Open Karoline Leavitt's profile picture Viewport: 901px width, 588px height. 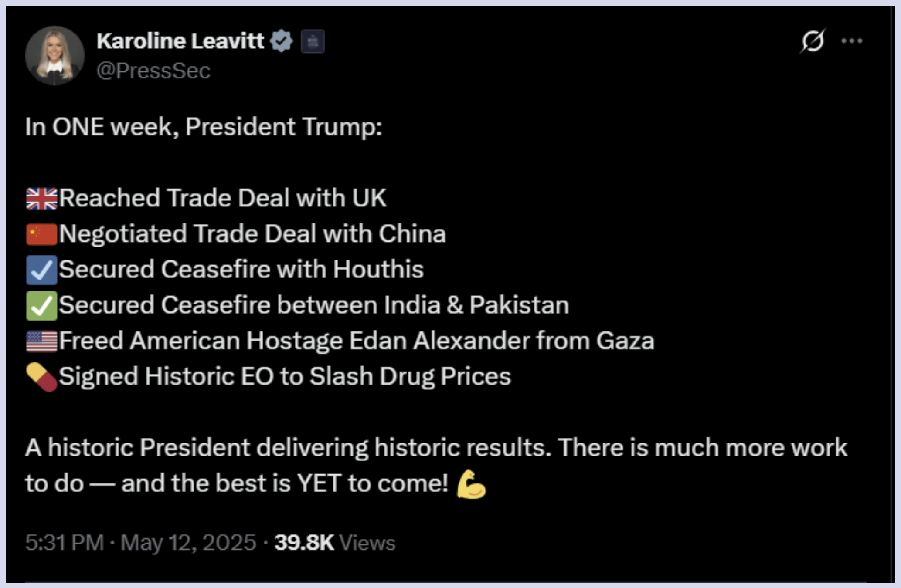point(54,55)
